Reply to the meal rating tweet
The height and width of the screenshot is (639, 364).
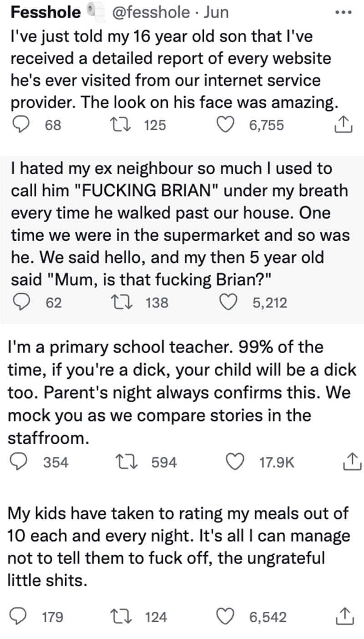point(19,617)
